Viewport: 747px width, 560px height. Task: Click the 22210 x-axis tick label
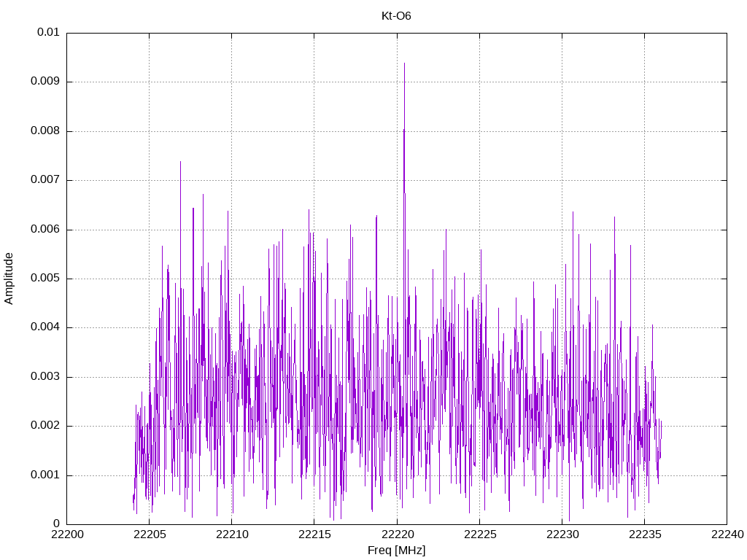click(231, 534)
